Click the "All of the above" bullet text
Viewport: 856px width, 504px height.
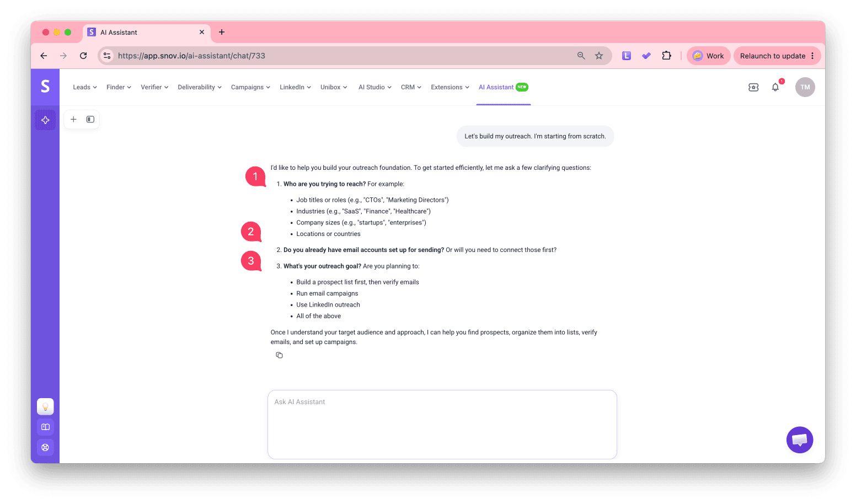point(319,316)
